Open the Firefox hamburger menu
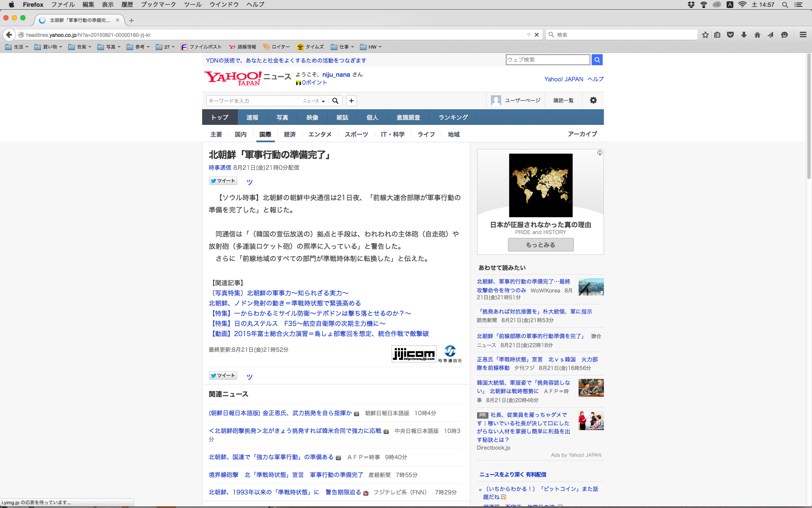Screen dimensions: 812x508 pos(803,35)
